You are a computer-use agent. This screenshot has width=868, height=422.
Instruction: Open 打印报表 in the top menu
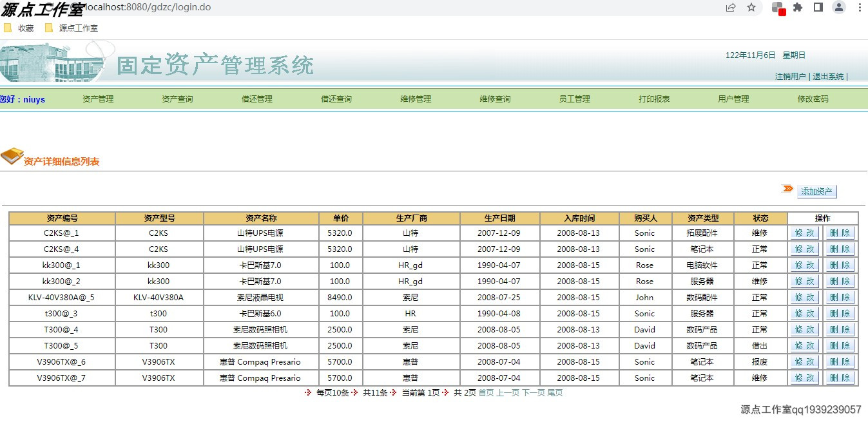653,99
